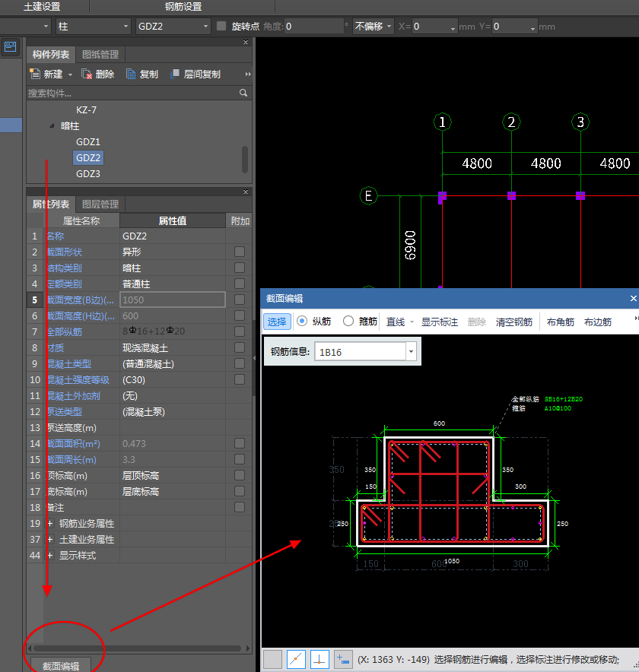Click the search magnifier icon in the component list

[x=243, y=93]
